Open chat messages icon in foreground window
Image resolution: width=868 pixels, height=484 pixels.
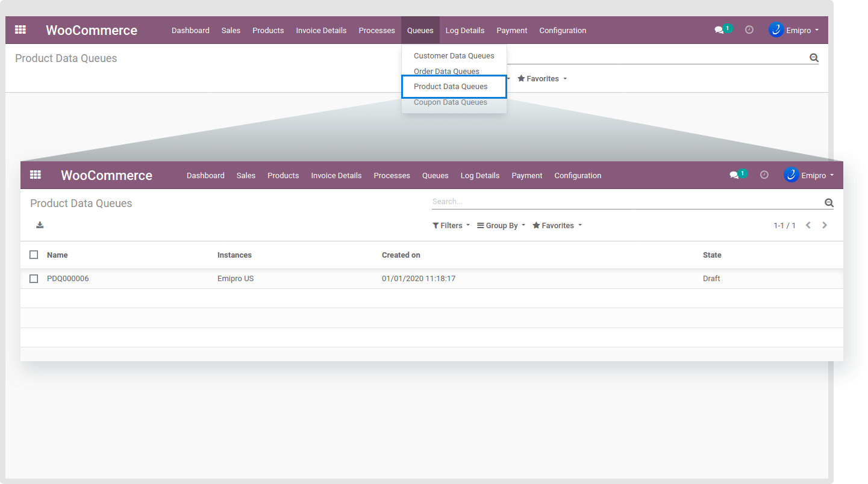pyautogui.click(x=734, y=175)
